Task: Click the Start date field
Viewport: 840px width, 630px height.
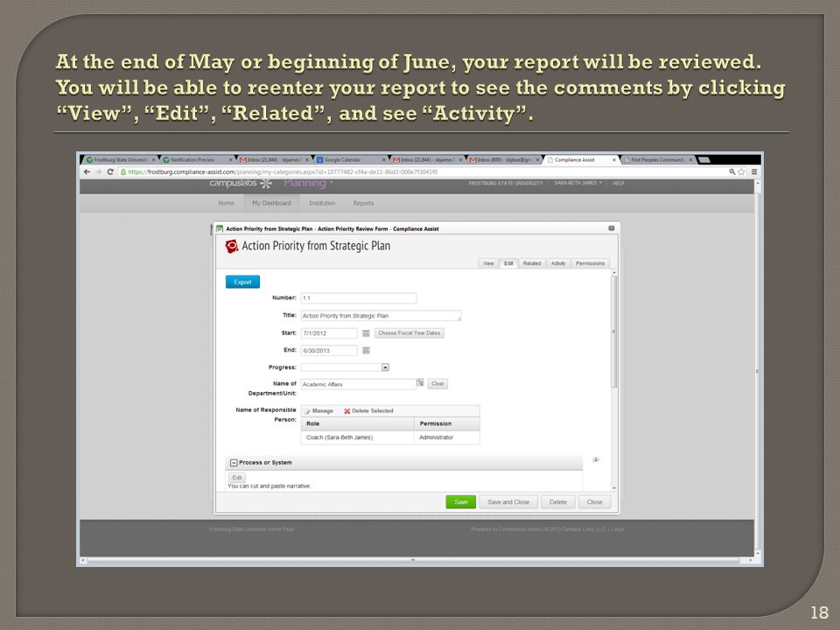Action: 329,333
